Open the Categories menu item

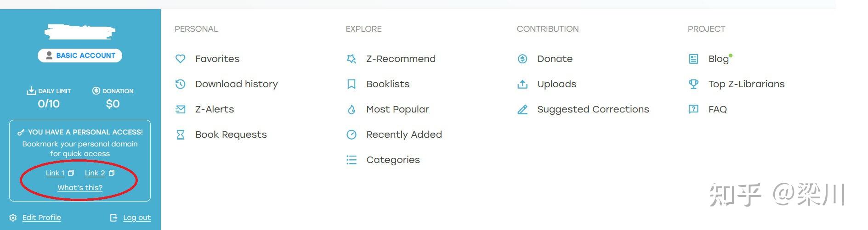click(x=393, y=160)
